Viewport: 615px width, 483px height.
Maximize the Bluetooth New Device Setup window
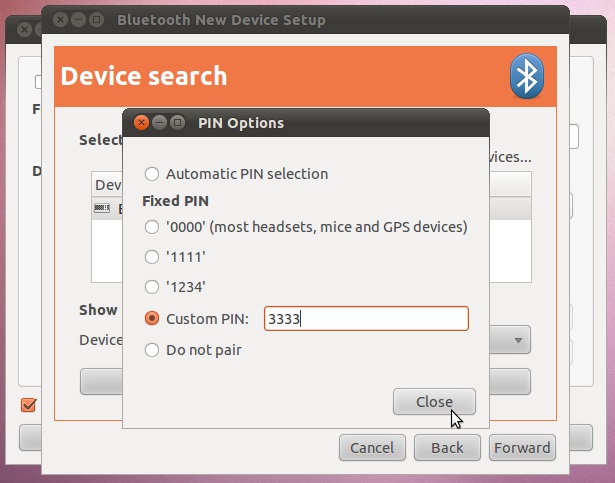98,20
